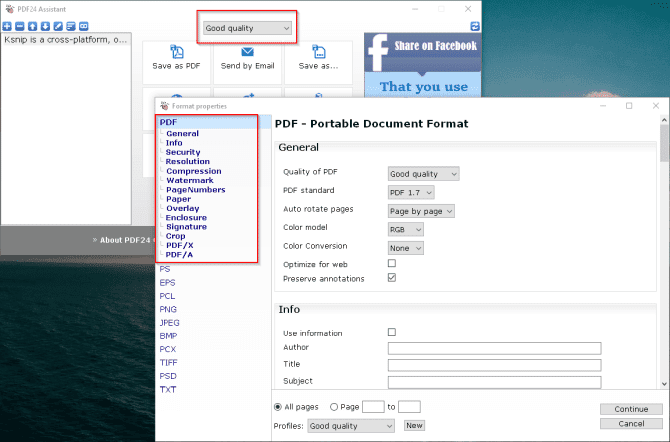Image resolution: width=670 pixels, height=442 pixels.
Task: Select the PSD format entry
Action: (168, 376)
